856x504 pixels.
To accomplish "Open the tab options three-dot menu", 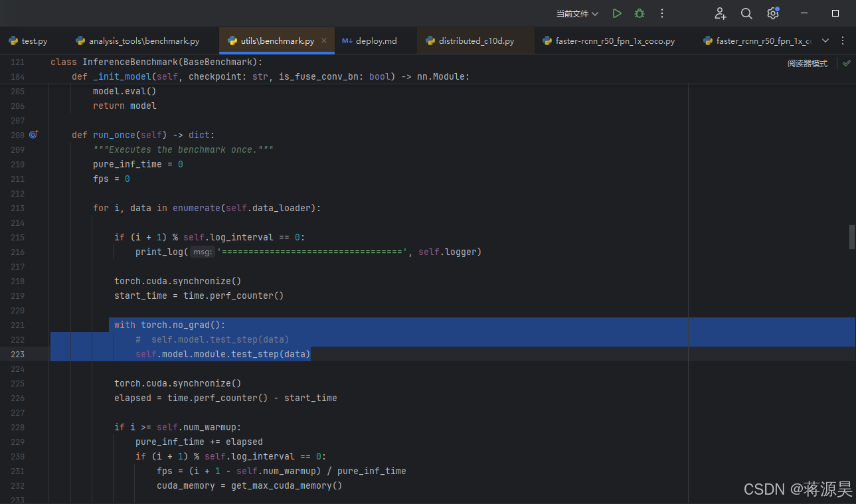I will coord(844,41).
